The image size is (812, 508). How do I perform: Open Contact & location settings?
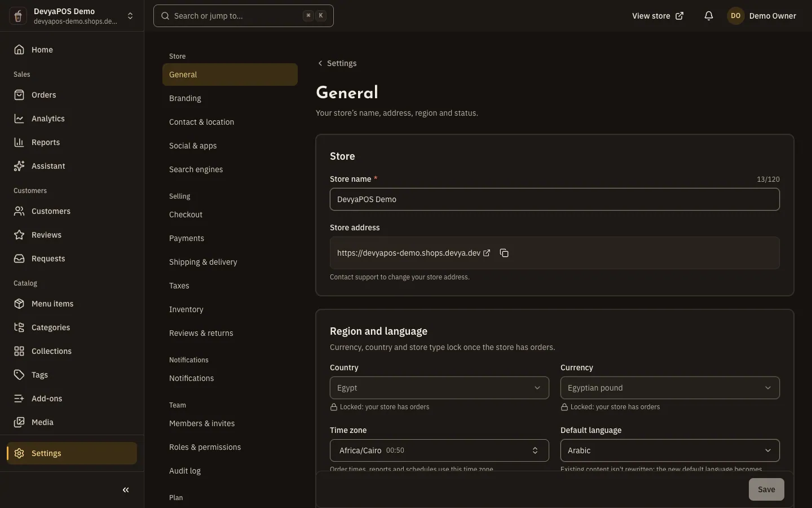pos(230,122)
